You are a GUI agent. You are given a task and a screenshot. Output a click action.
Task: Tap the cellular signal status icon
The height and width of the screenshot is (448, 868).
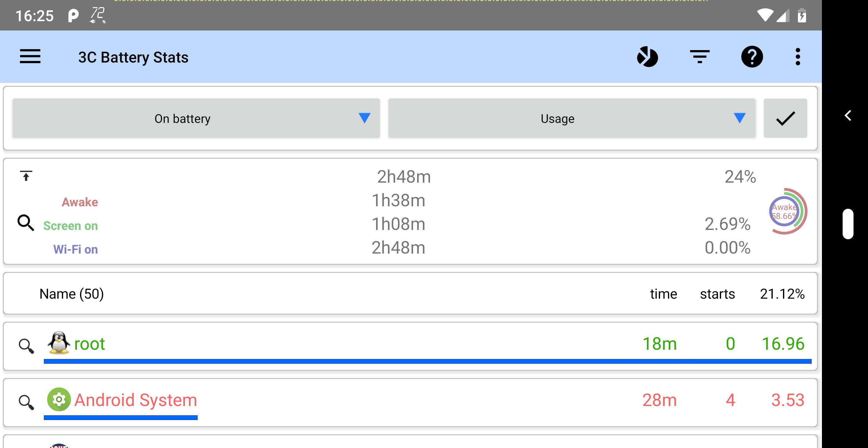point(783,16)
